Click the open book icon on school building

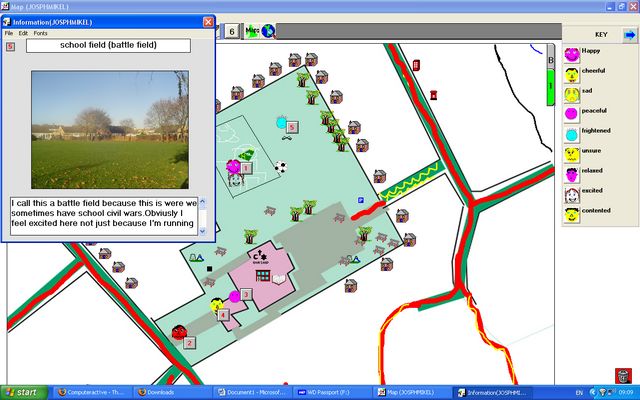tap(279, 280)
